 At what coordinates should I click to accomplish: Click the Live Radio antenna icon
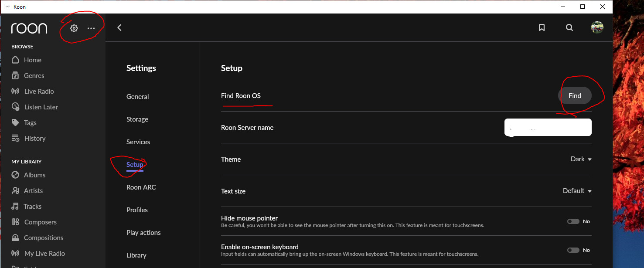15,91
